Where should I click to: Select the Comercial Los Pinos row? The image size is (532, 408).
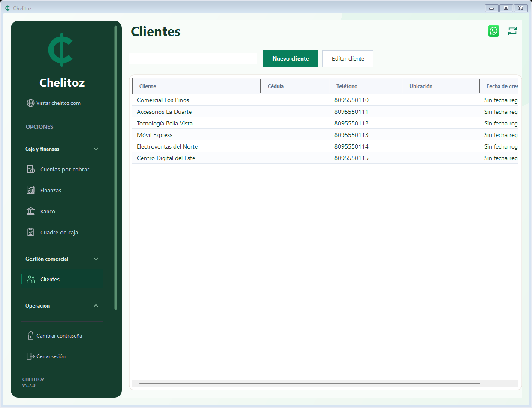pos(325,100)
